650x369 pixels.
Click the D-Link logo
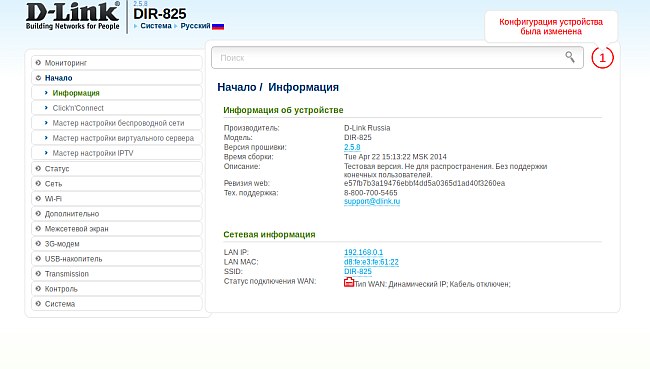(x=73, y=16)
